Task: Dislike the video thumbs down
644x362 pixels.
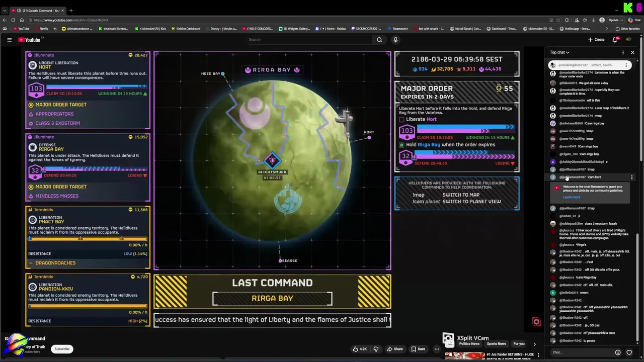Action: click(x=376, y=349)
